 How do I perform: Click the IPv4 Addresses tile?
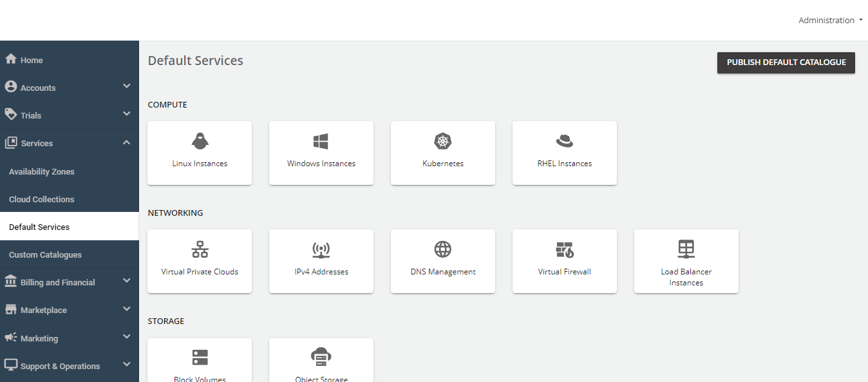pyautogui.click(x=321, y=261)
